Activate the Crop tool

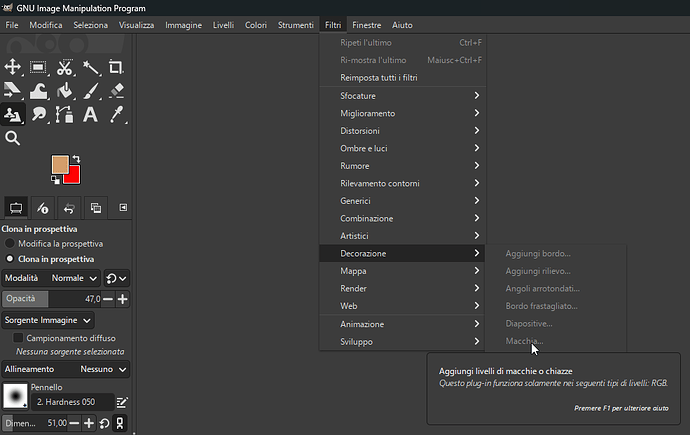pyautogui.click(x=116, y=67)
